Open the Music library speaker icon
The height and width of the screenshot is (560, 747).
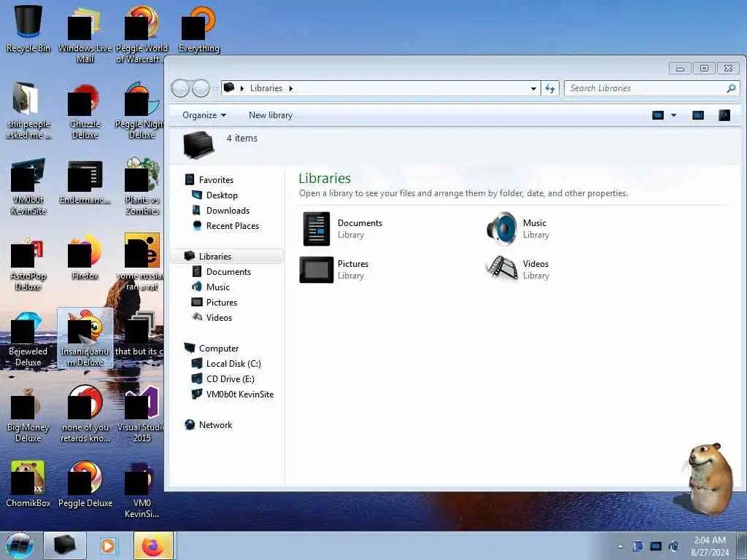[502, 228]
